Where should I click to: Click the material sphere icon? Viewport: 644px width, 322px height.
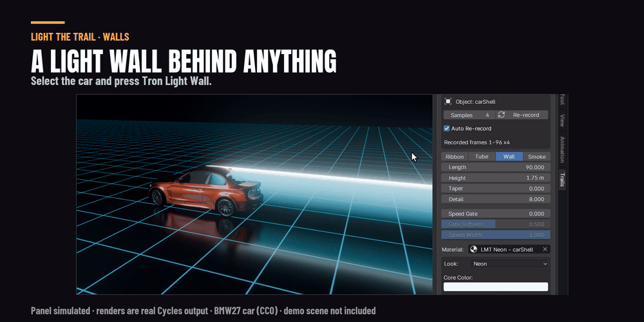[473, 249]
